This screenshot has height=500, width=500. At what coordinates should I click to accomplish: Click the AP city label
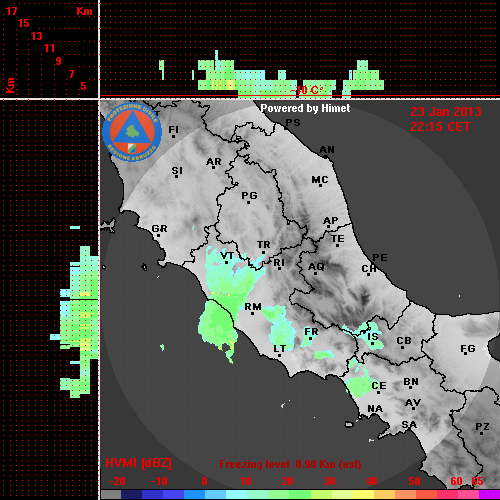331,221
